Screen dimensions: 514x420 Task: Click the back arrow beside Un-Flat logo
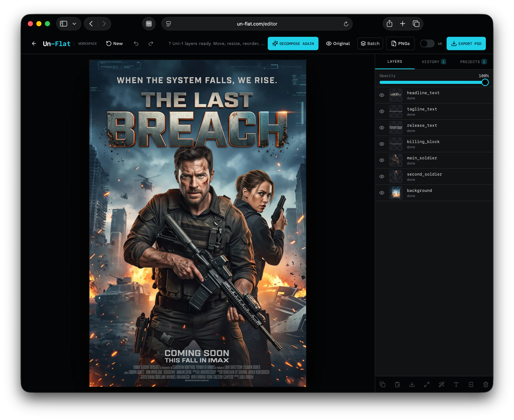click(x=34, y=43)
